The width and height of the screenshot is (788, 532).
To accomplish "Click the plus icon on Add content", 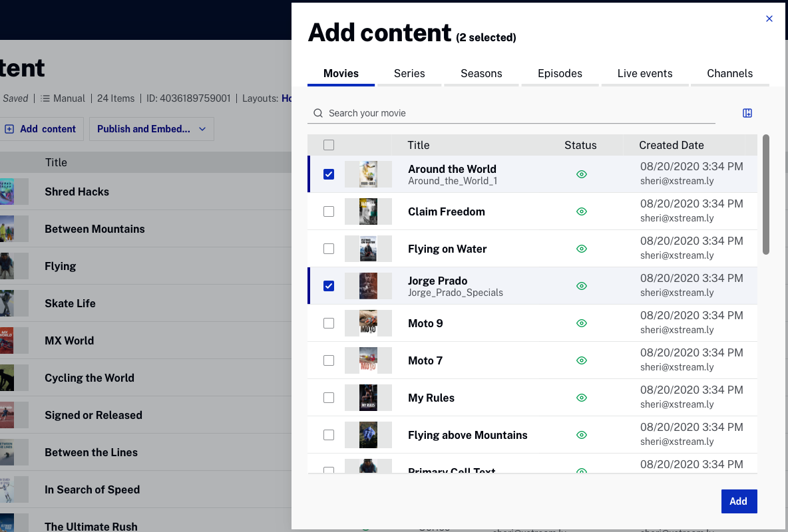I will [x=8, y=128].
